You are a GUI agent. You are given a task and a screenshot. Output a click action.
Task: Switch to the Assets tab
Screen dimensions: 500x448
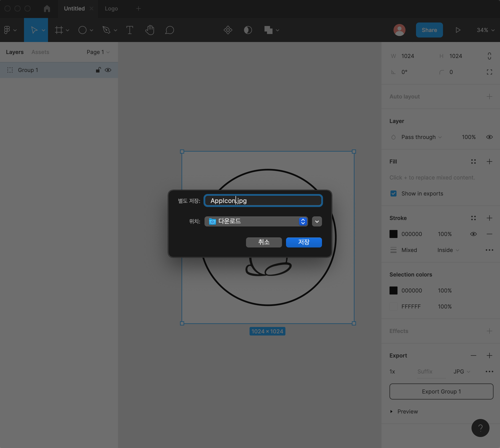click(40, 52)
